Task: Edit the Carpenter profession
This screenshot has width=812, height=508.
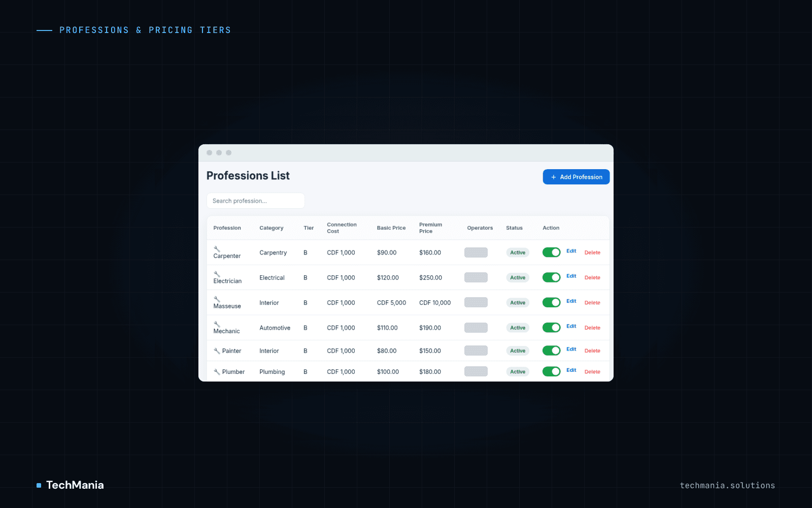Action: pos(571,251)
